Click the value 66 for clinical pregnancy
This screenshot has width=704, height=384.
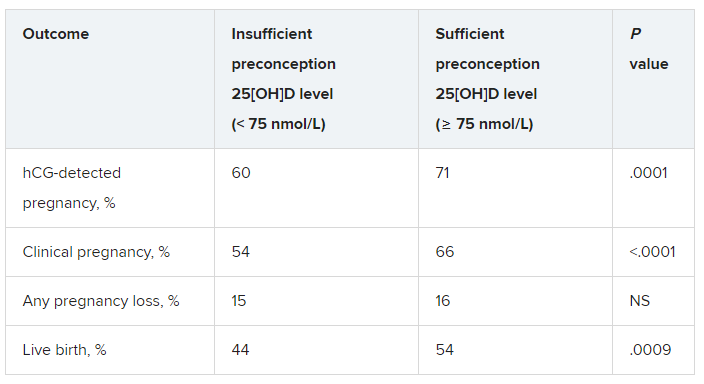(x=444, y=252)
